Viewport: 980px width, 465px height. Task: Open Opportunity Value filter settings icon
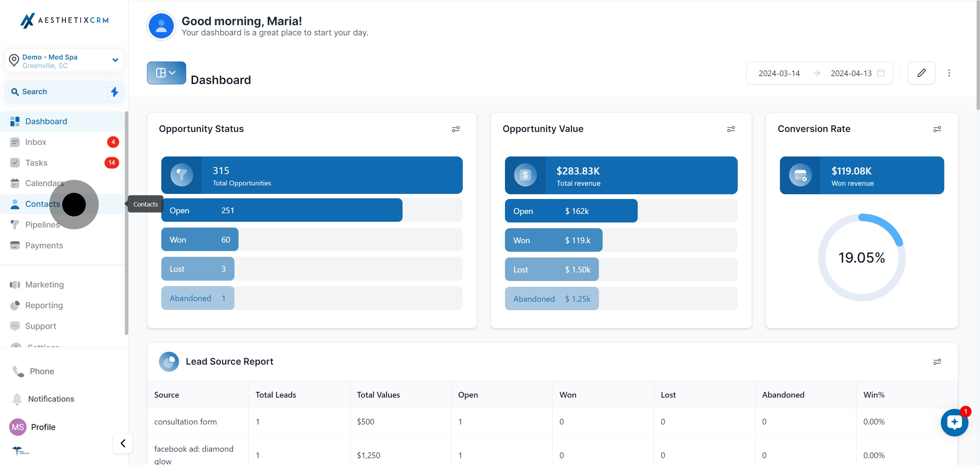tap(731, 129)
